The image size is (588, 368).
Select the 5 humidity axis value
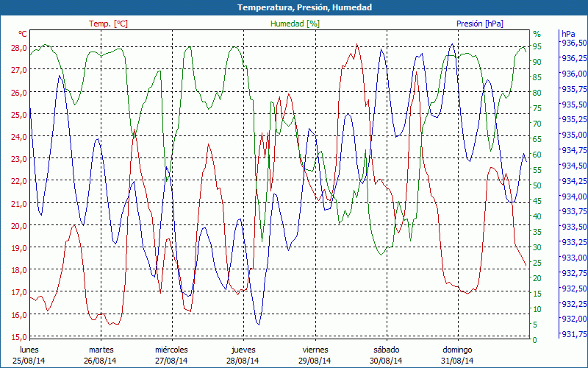coord(535,325)
